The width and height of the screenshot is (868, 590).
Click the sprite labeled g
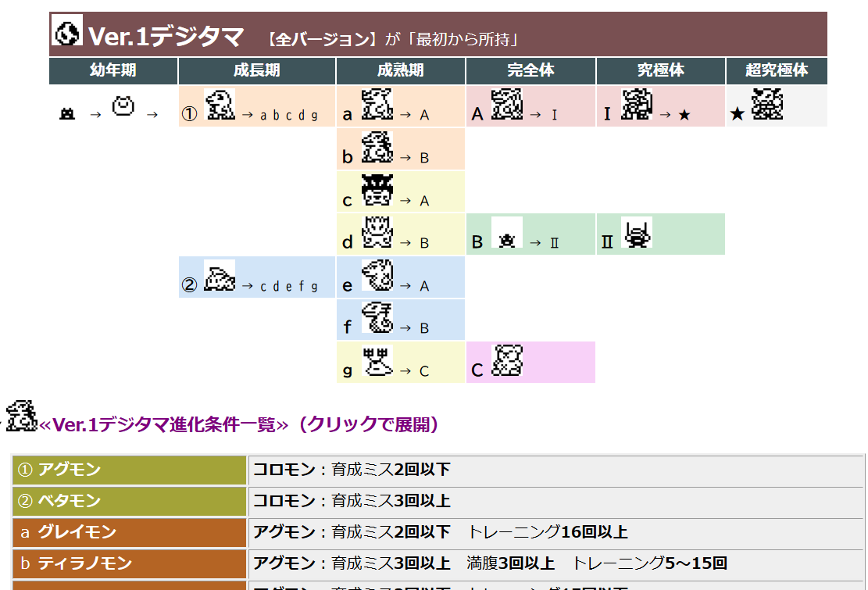[377, 360]
